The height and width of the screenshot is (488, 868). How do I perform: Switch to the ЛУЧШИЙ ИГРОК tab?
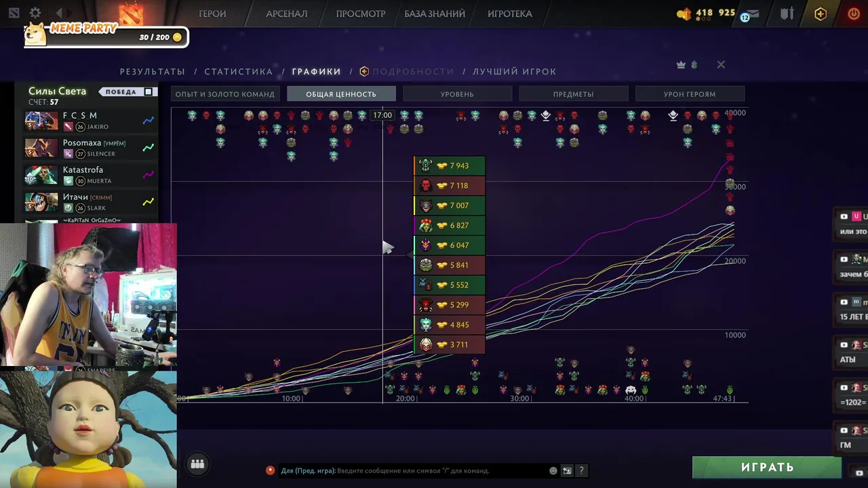(x=515, y=71)
